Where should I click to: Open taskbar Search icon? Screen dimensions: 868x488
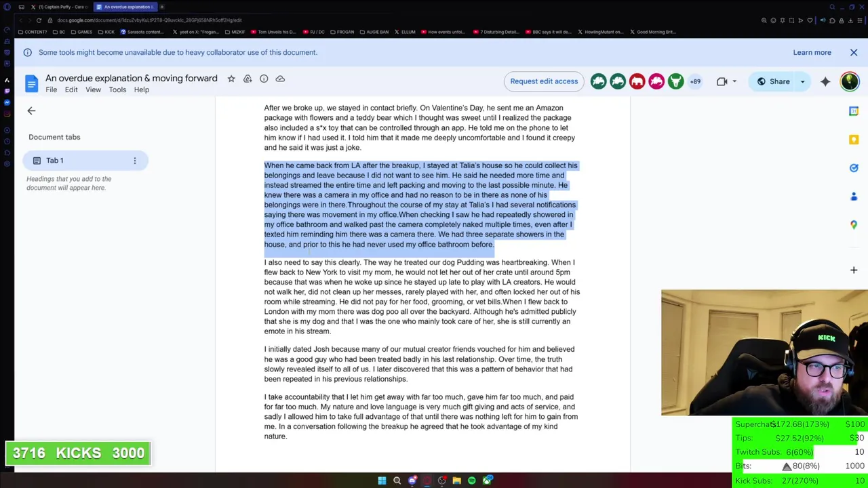397,481
